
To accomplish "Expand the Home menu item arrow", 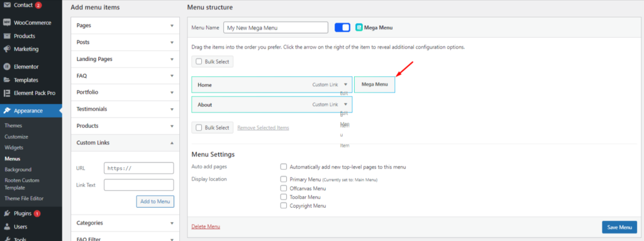I will (346, 84).
